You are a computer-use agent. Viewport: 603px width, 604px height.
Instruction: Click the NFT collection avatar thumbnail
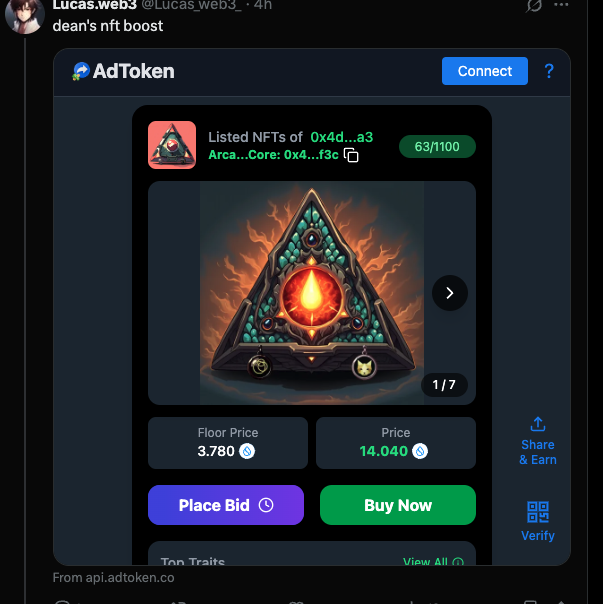(x=172, y=145)
